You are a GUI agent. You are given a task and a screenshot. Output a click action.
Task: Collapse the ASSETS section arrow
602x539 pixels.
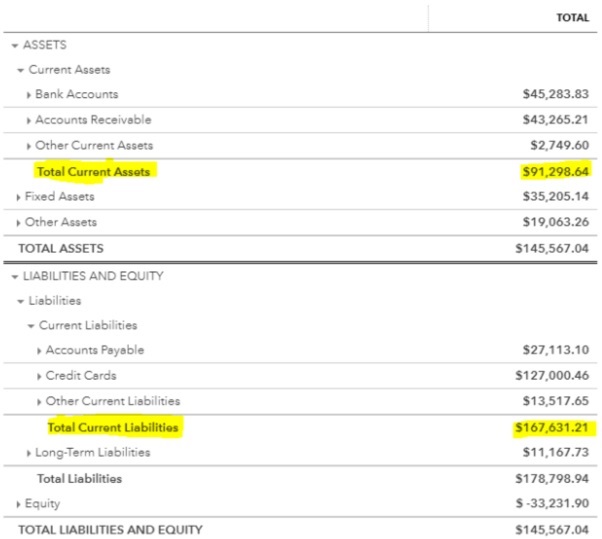15,45
